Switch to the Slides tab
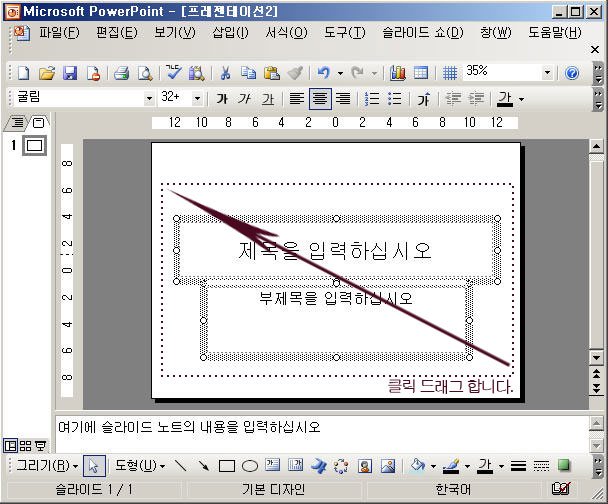 [x=38, y=123]
